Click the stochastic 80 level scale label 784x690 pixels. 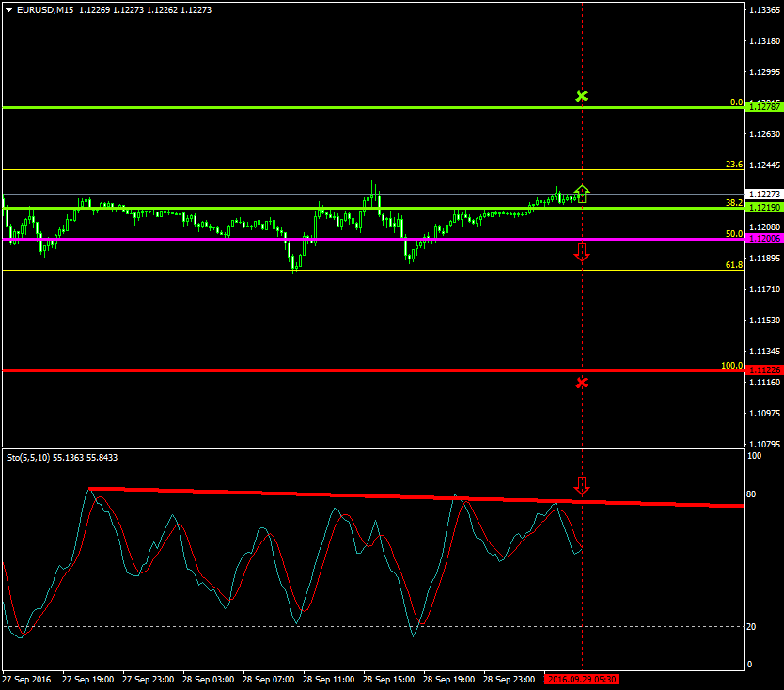(x=752, y=494)
